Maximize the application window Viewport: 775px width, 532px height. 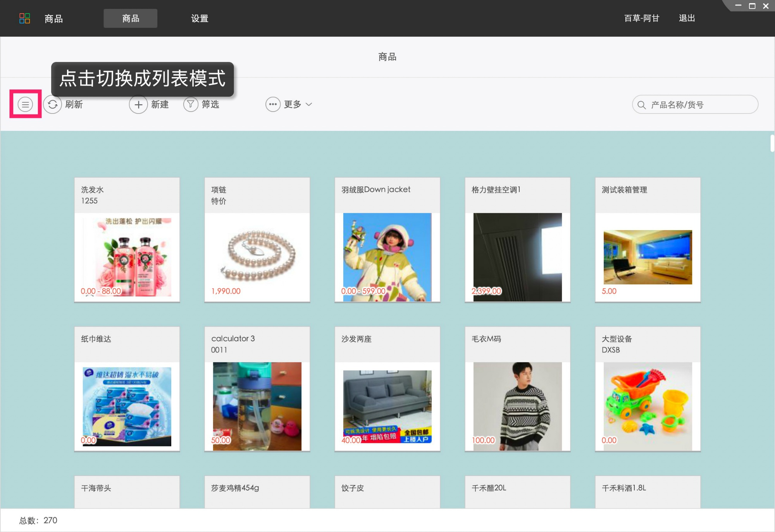pyautogui.click(x=752, y=6)
